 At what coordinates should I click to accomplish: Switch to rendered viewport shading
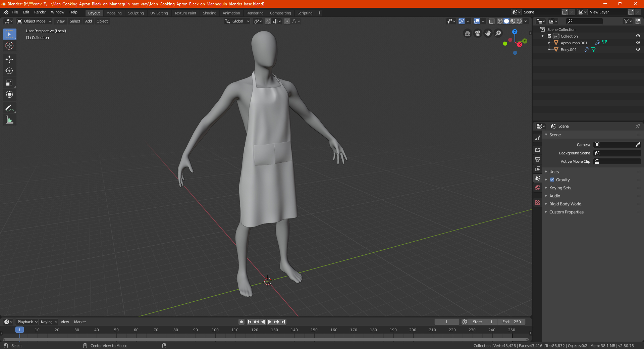click(x=519, y=21)
